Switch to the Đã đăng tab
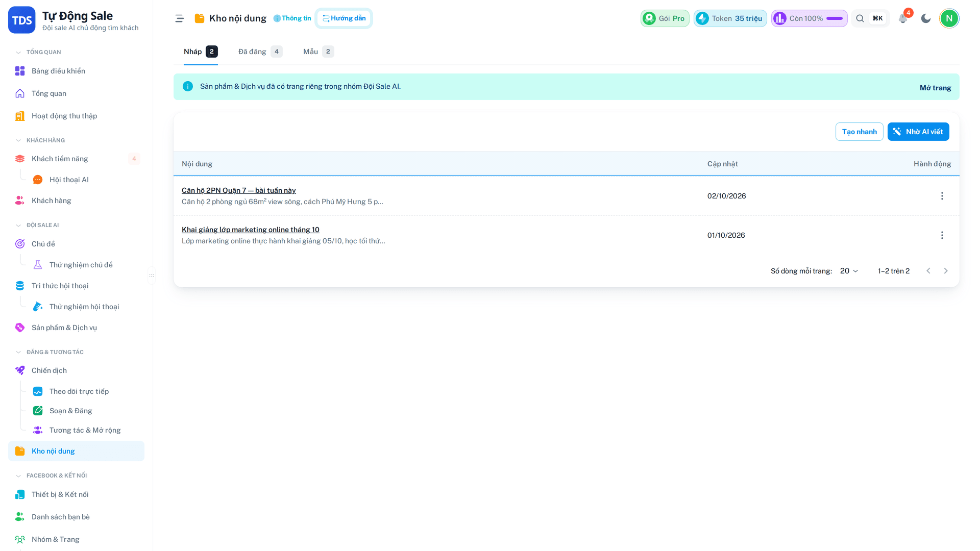 coord(260,52)
